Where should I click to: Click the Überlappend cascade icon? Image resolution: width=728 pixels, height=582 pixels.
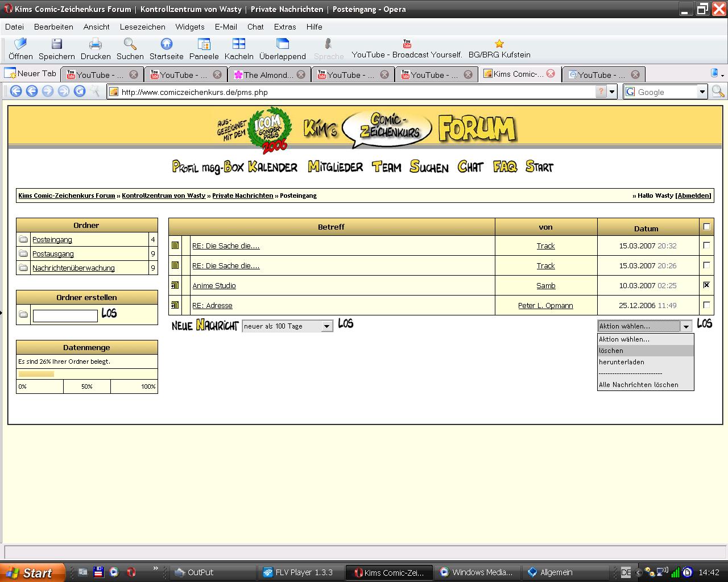282,44
